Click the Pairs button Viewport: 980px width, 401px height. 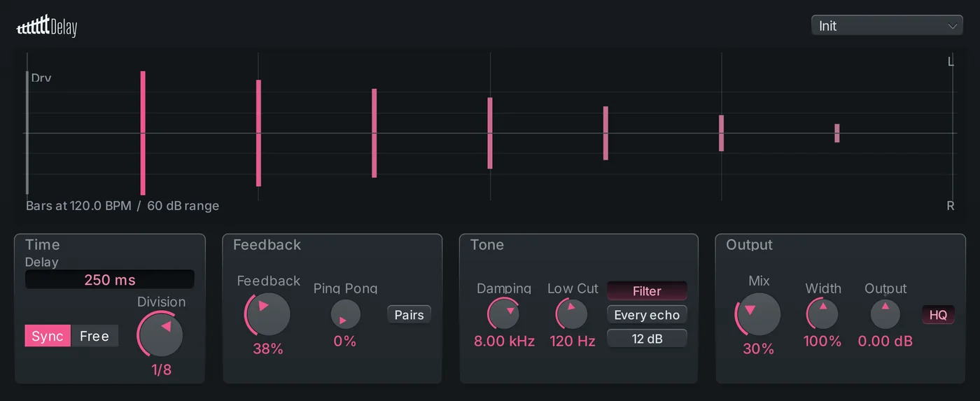pyautogui.click(x=409, y=315)
